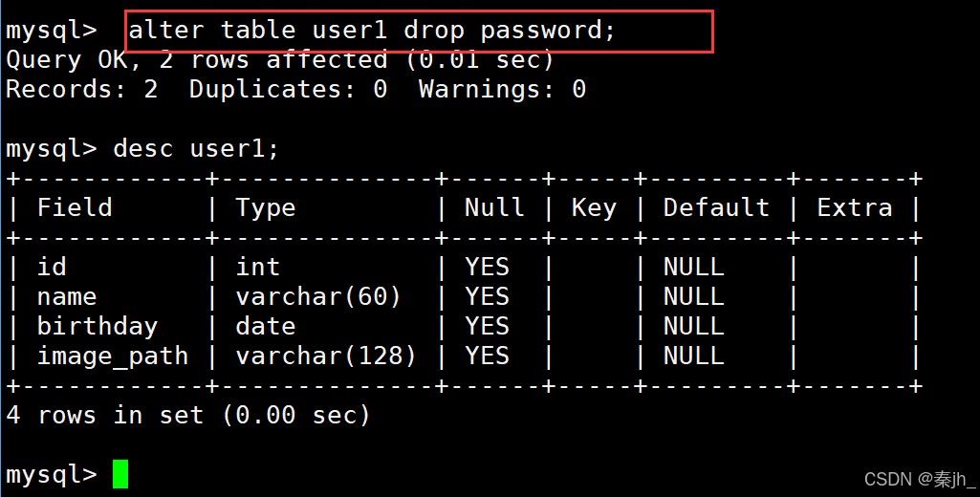Click the date type value
980x497 pixels.
266,327
